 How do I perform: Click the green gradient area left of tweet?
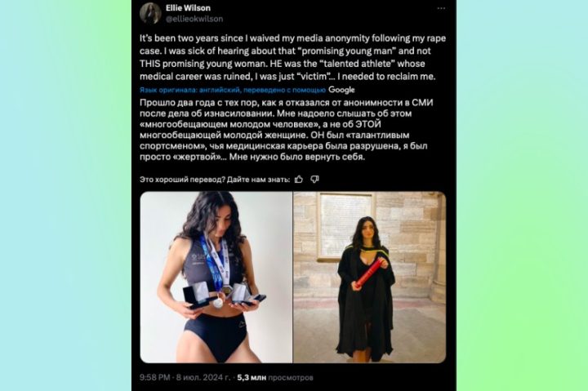(65, 195)
